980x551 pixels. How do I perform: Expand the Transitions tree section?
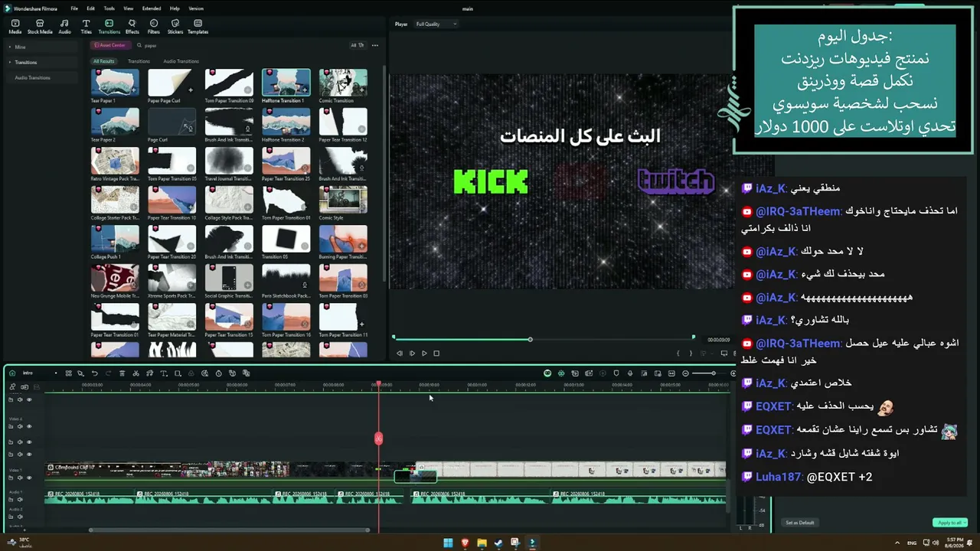point(10,63)
